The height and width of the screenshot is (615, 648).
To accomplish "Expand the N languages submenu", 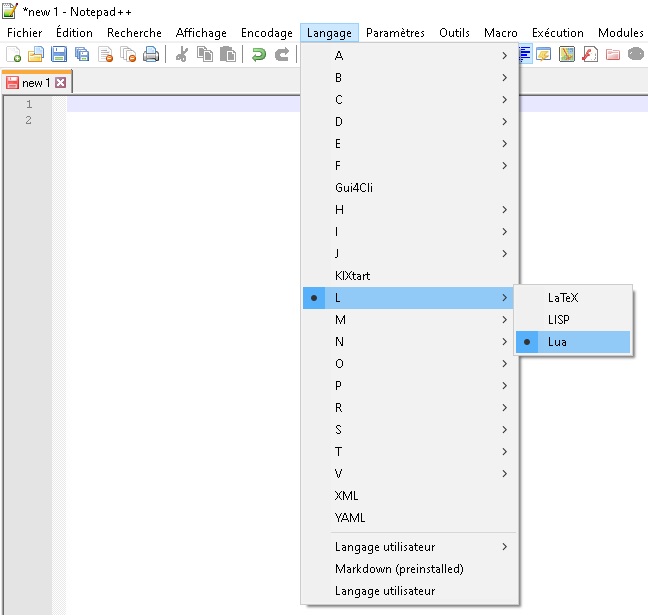I will click(410, 341).
